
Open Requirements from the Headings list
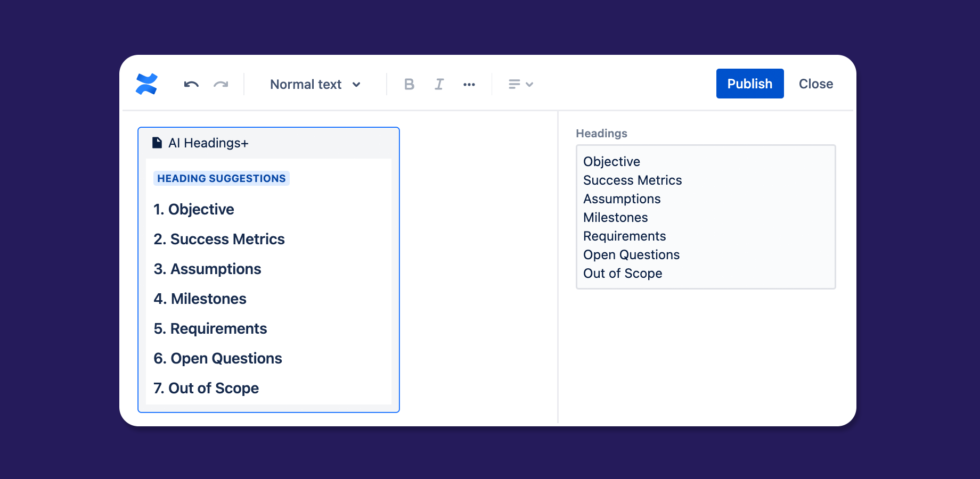[x=624, y=236]
